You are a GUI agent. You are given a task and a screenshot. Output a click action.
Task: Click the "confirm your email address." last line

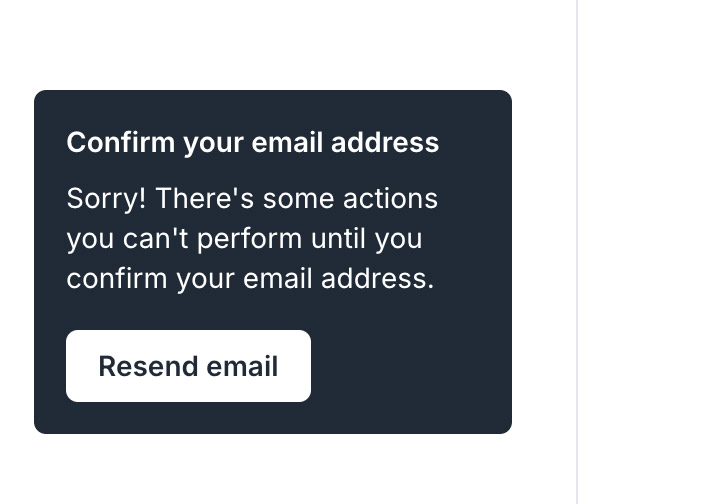pyautogui.click(x=250, y=278)
